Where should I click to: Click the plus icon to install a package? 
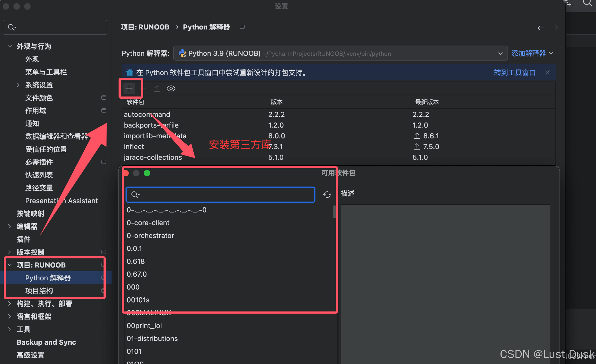(129, 88)
